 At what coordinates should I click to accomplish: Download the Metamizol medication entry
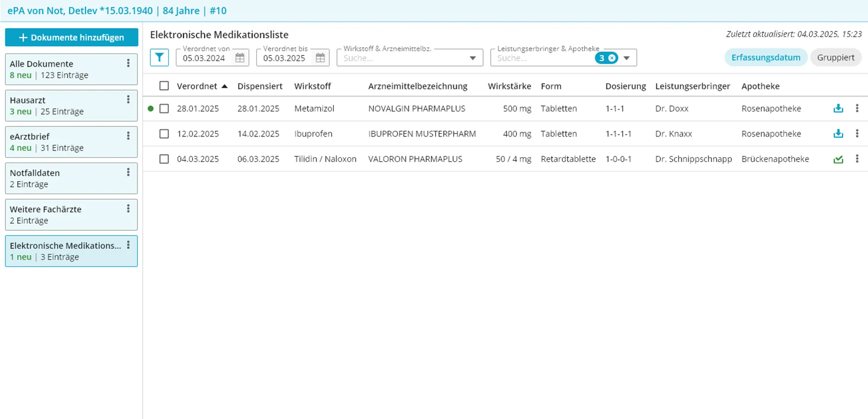838,108
